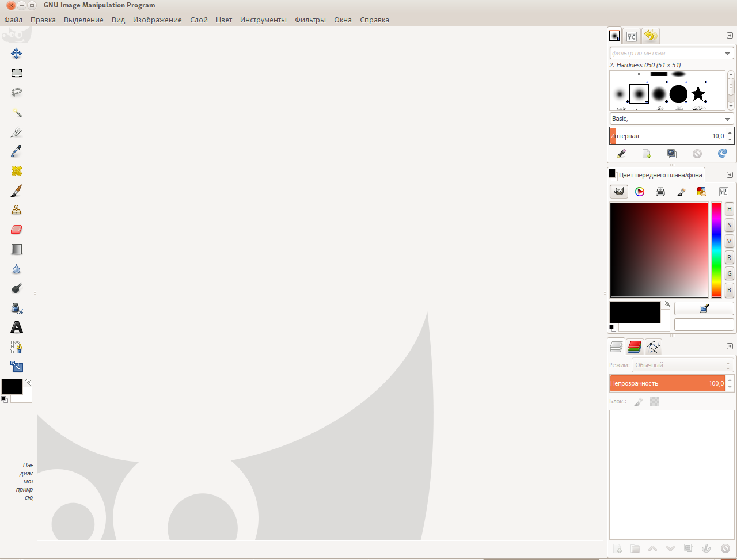This screenshot has height=560, width=737.
Task: Open the Правка menu
Action: click(x=43, y=20)
